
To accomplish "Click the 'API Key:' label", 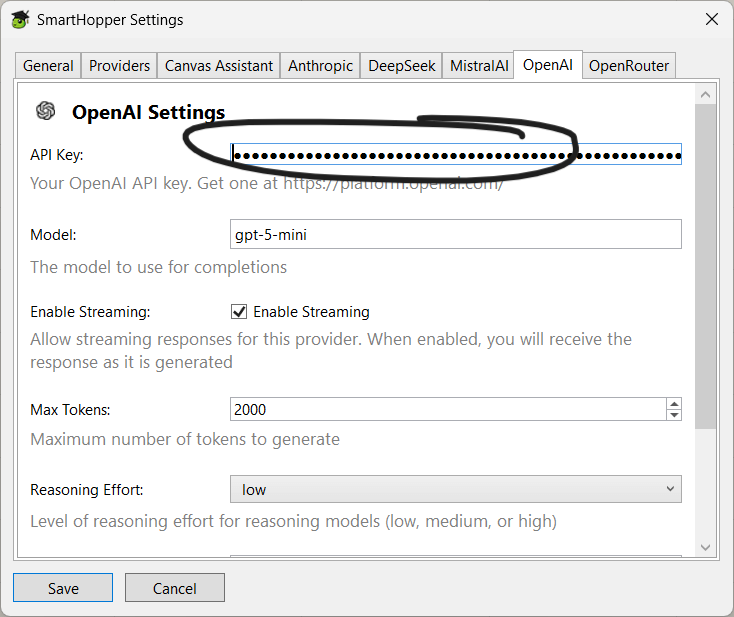I will tap(57, 155).
